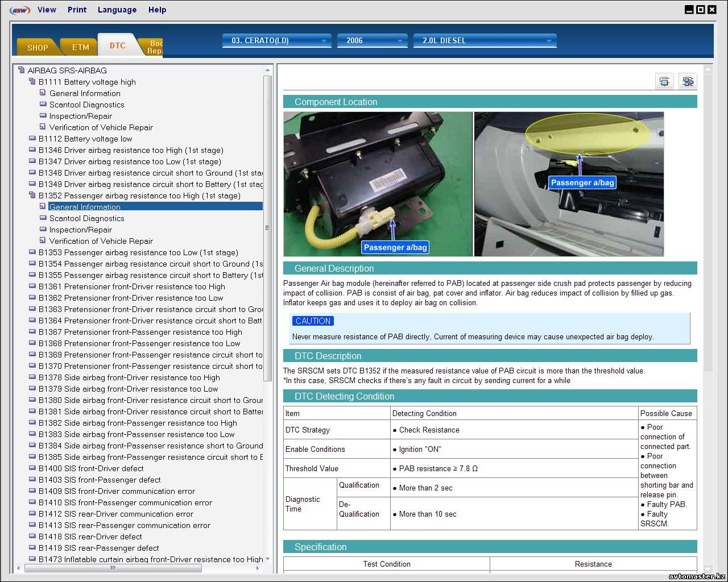Open Scantool Diagnostics under B1352
Viewport: 728px width, 582px height.
tap(86, 218)
